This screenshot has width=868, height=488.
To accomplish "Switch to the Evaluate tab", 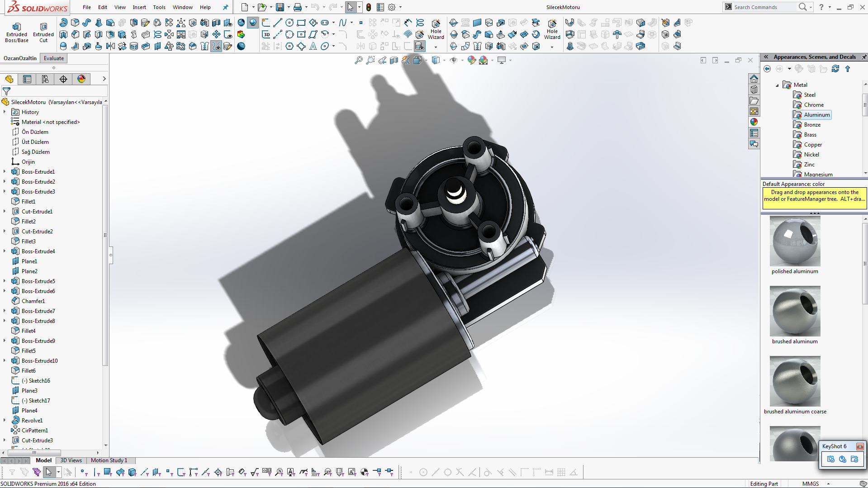I will click(54, 58).
